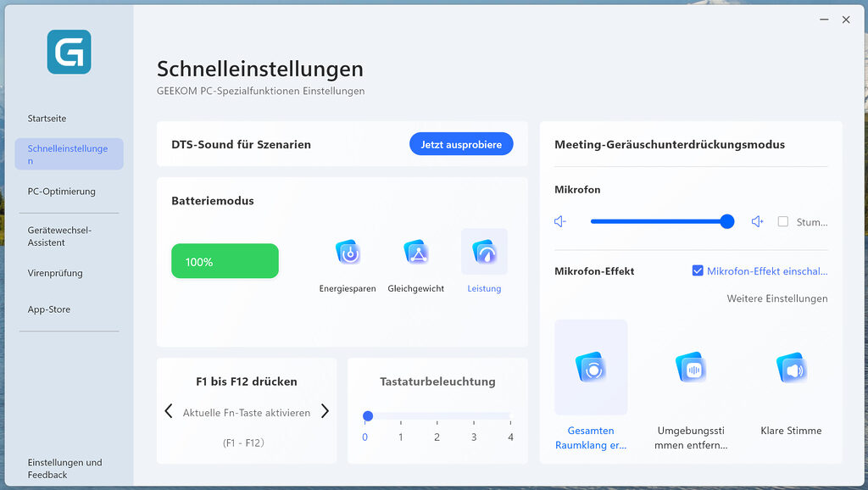Image resolution: width=868 pixels, height=490 pixels.
Task: Click the microphone mute speaker icon
Action: [x=559, y=221]
